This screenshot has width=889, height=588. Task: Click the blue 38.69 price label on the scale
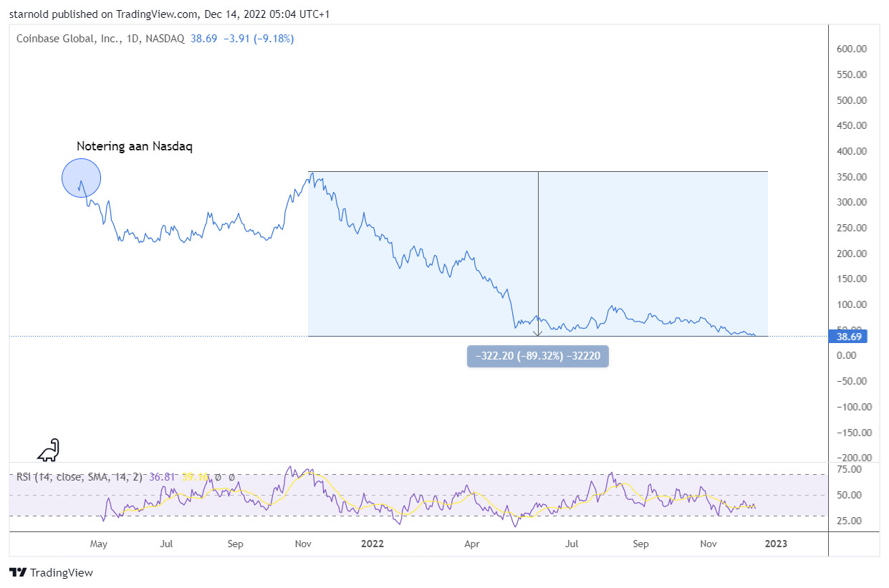[848, 336]
